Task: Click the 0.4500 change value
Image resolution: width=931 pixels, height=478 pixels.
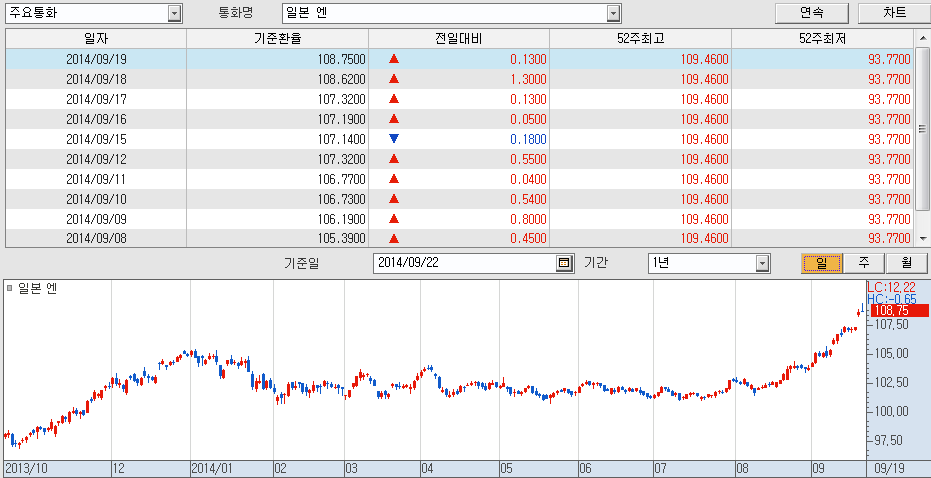Action: [x=528, y=239]
